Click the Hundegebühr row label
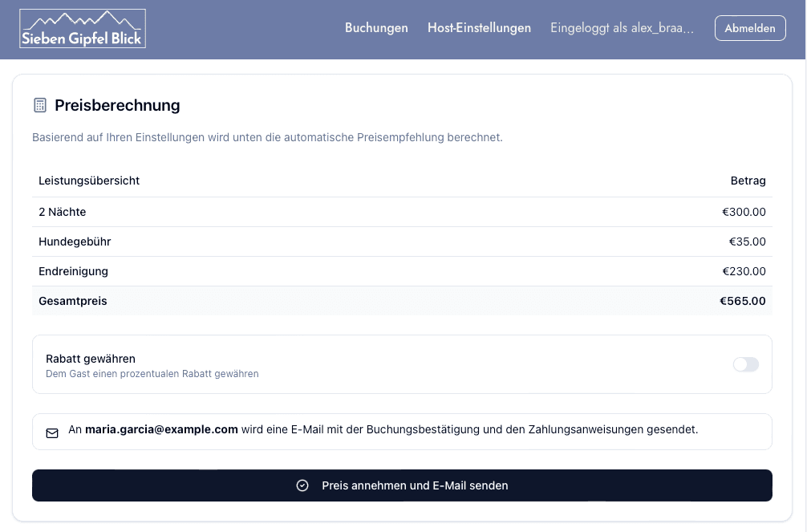Image resolution: width=807 pixels, height=532 pixels. (75, 242)
